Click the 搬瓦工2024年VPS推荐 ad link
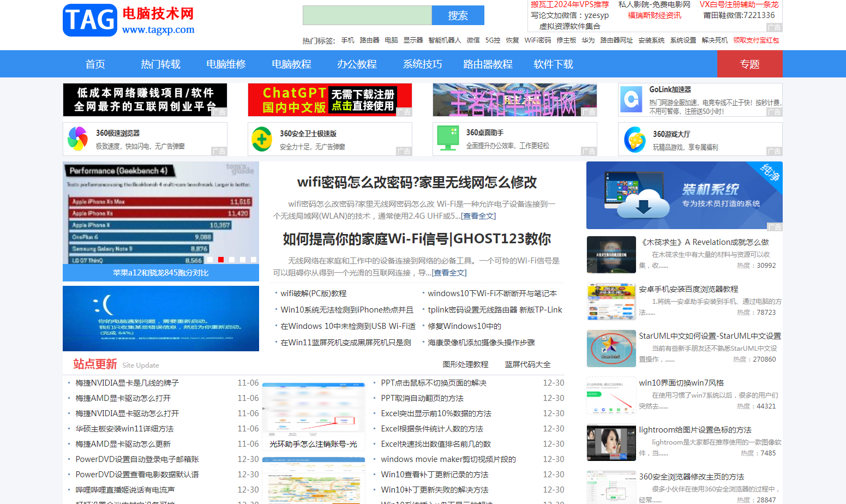The image size is (846, 504). tap(569, 4)
